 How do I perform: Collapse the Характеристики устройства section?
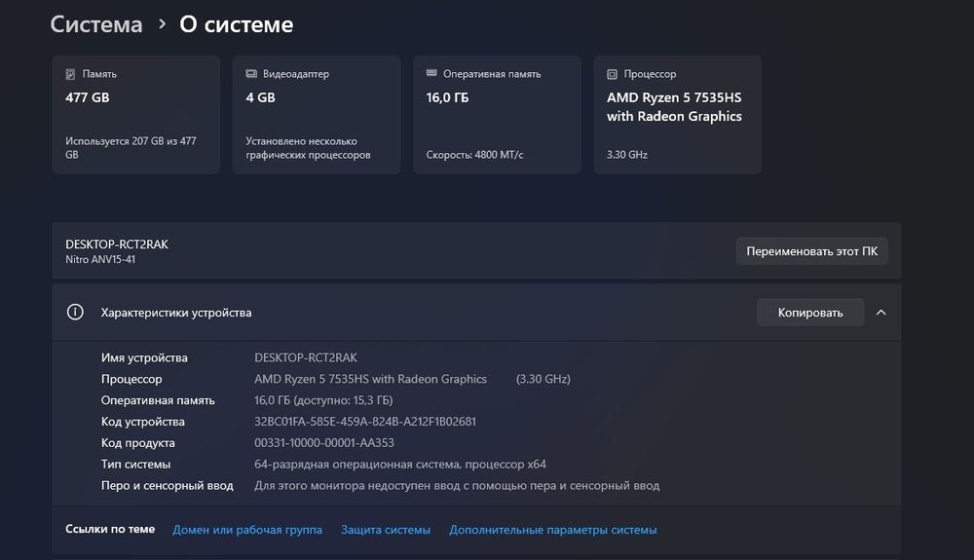pos(880,313)
